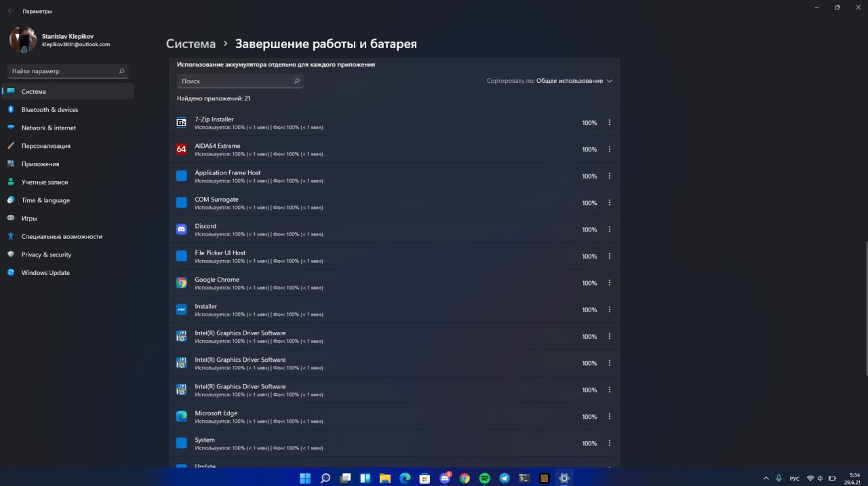The height and width of the screenshot is (486, 868).
Task: Select the File Picker UI Host name
Action: click(x=220, y=253)
